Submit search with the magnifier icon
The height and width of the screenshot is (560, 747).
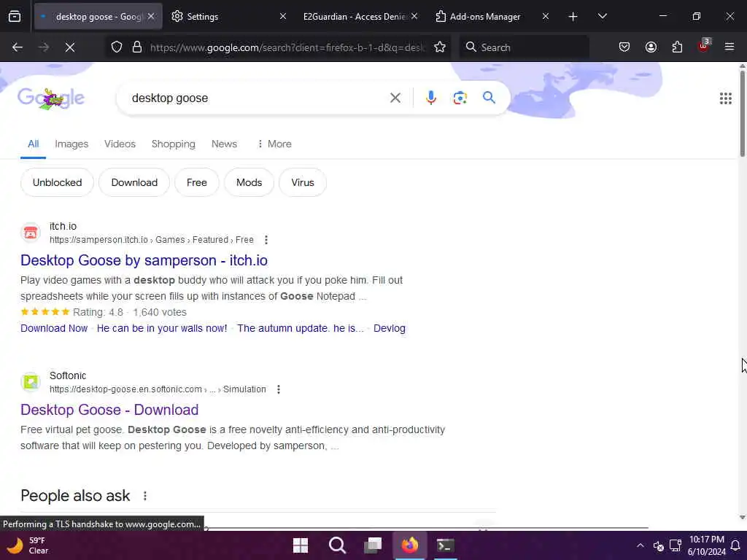pyautogui.click(x=489, y=98)
